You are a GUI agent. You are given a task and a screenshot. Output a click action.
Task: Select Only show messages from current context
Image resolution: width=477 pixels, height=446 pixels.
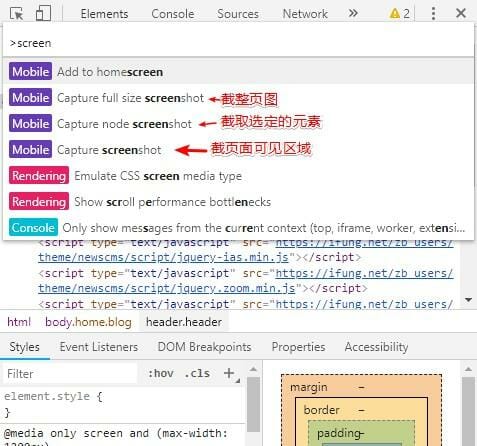click(238, 228)
